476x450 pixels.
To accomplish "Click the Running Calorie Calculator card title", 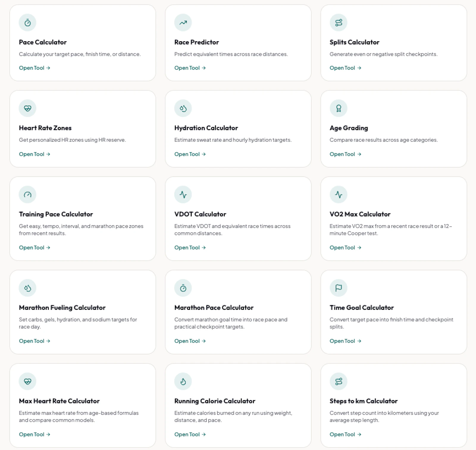I will click(215, 401).
